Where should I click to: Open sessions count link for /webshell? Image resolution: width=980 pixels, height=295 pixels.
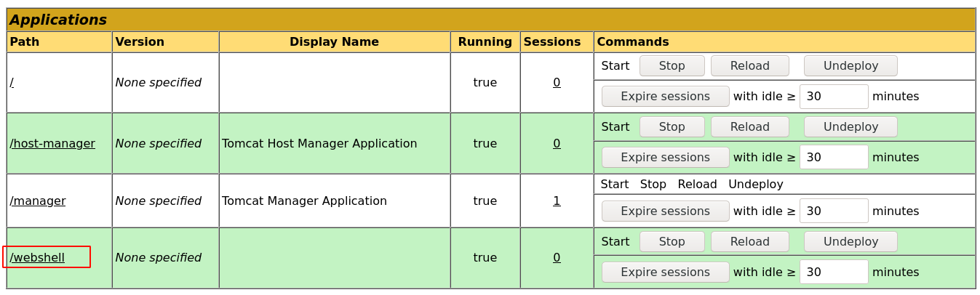[557, 257]
